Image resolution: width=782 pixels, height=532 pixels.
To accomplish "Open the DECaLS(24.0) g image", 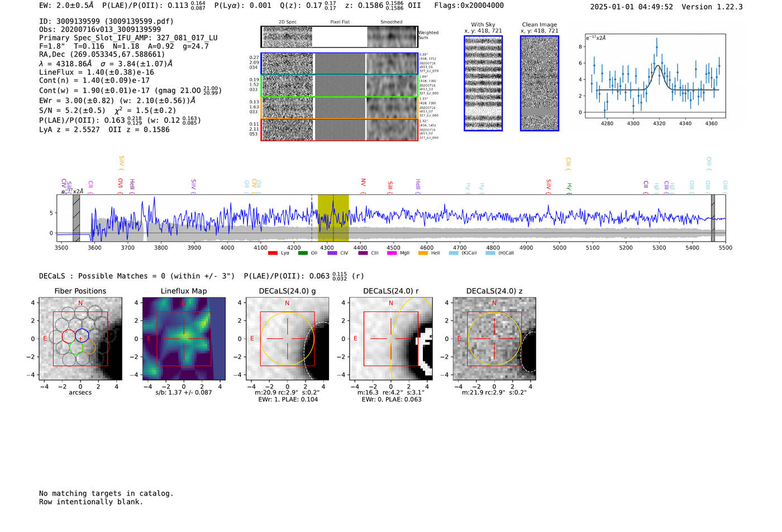I will (288, 339).
